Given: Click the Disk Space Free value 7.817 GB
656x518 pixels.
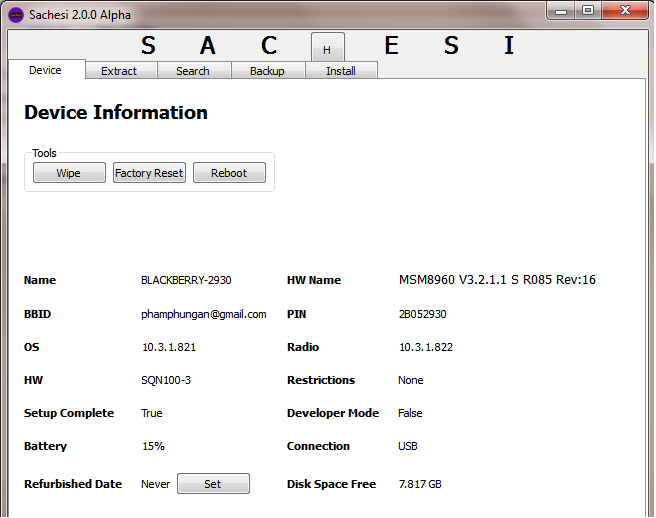Looking at the screenshot, I should [x=420, y=484].
